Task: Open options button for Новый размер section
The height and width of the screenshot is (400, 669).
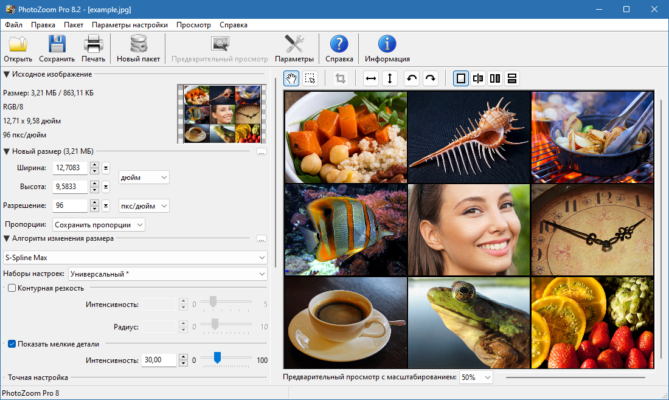Action: (261, 152)
